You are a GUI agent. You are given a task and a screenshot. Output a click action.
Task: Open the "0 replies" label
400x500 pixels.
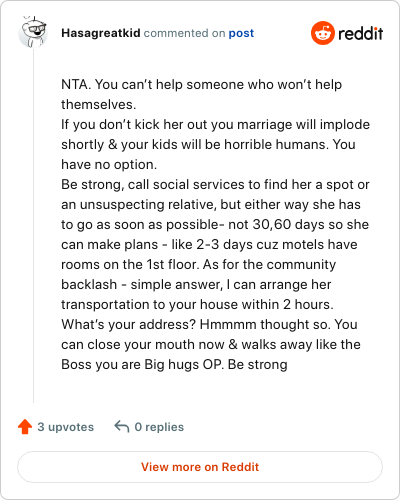pos(159,427)
